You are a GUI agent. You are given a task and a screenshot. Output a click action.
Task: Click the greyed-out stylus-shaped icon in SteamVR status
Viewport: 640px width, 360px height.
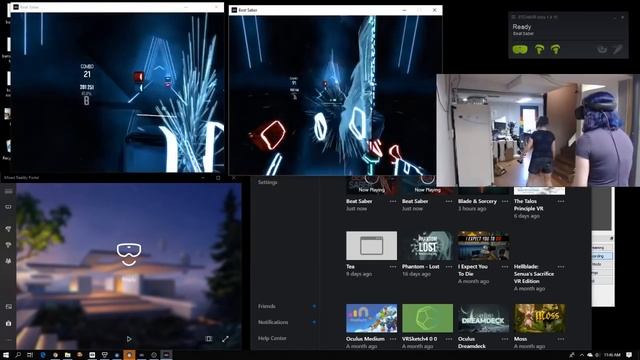pyautogui.click(x=618, y=50)
